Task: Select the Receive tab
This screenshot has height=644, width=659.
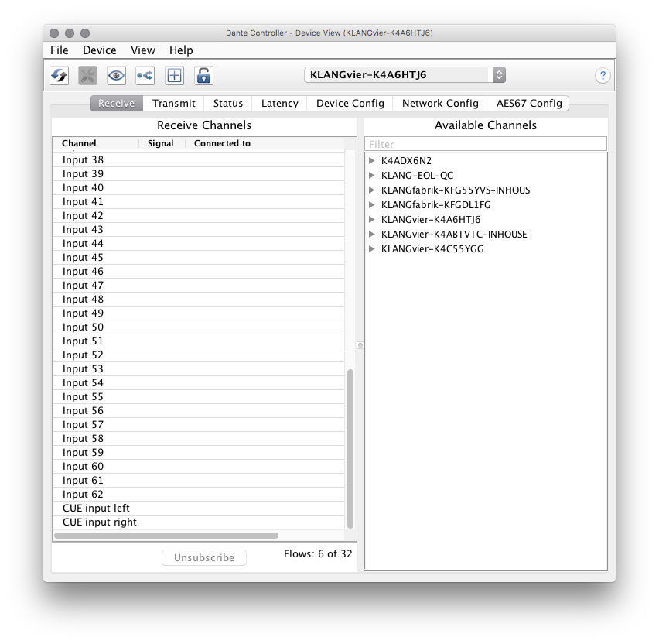Action: point(117,104)
